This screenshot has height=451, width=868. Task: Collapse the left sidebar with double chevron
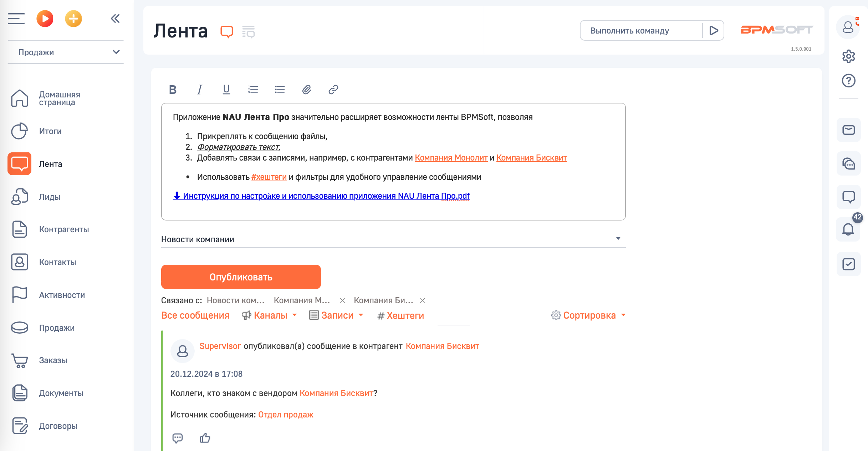(115, 19)
